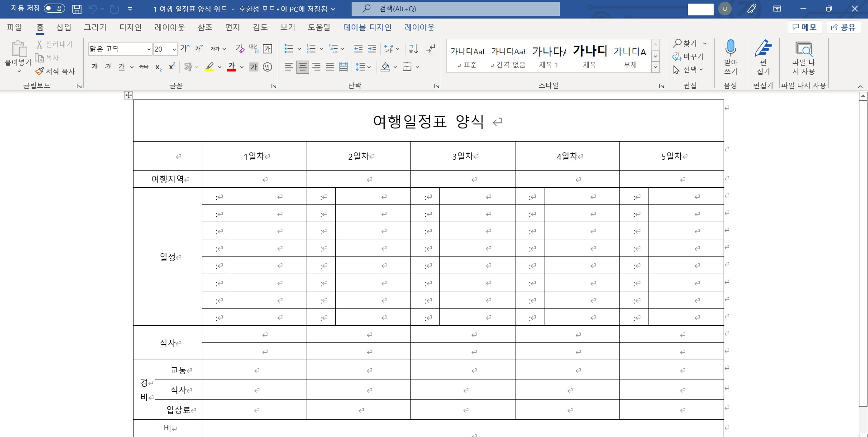Toggle strikethrough formatting
This screenshot has height=437, width=868.
point(144,67)
